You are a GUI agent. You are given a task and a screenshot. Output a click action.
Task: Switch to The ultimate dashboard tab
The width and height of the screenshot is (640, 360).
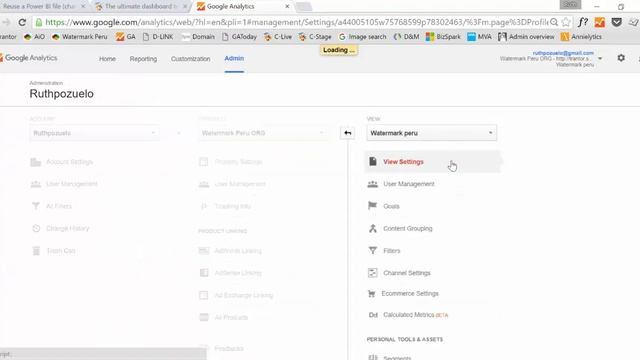(141, 7)
